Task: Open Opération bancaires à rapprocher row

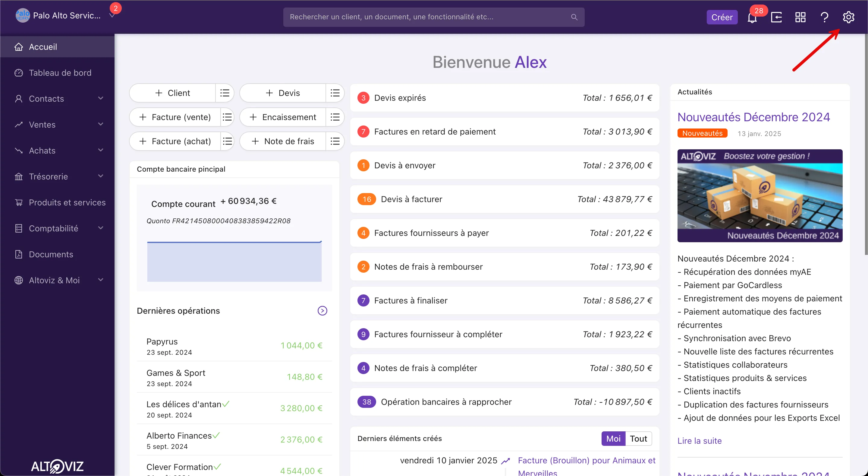Action: tap(505, 402)
